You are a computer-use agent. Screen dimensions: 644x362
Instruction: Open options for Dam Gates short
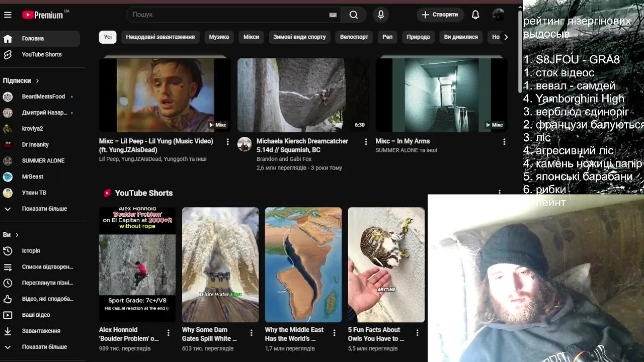point(252,332)
